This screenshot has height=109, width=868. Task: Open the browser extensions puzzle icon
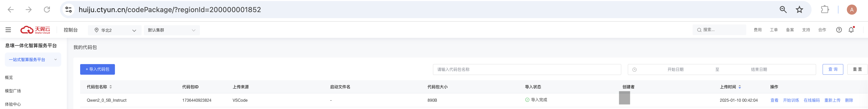pyautogui.click(x=825, y=9)
